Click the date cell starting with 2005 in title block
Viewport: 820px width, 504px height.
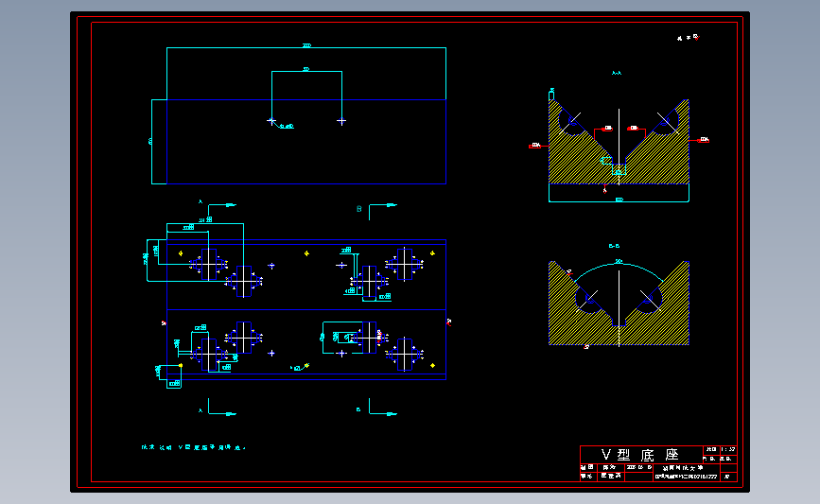tap(639, 467)
